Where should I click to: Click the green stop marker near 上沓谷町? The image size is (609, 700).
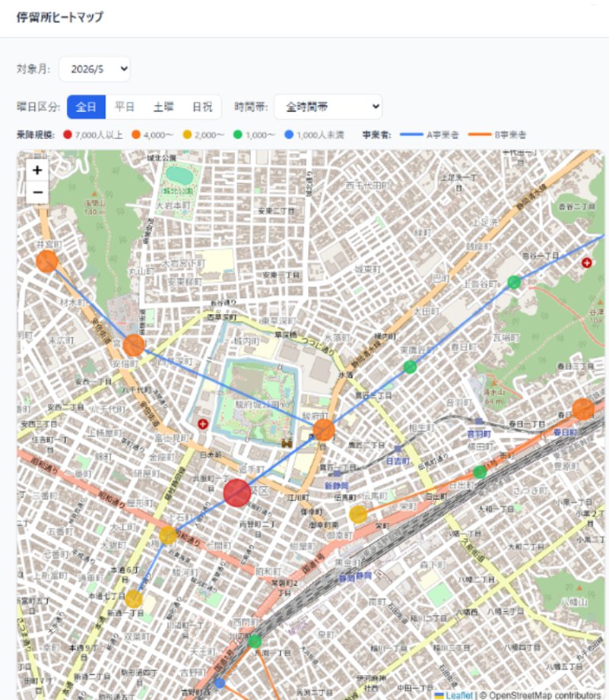514,282
